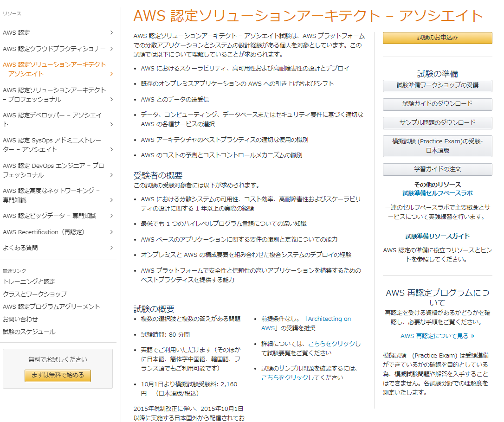The height and width of the screenshot is (422, 504).
Task: Click the 試験の概要 heading
Action: [x=154, y=309]
